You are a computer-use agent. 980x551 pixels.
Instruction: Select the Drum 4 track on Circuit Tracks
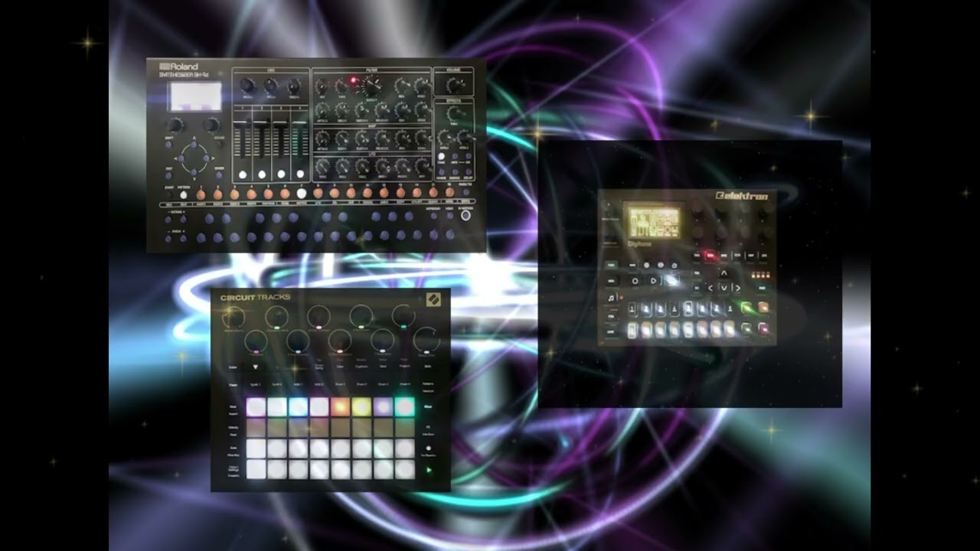click(405, 384)
